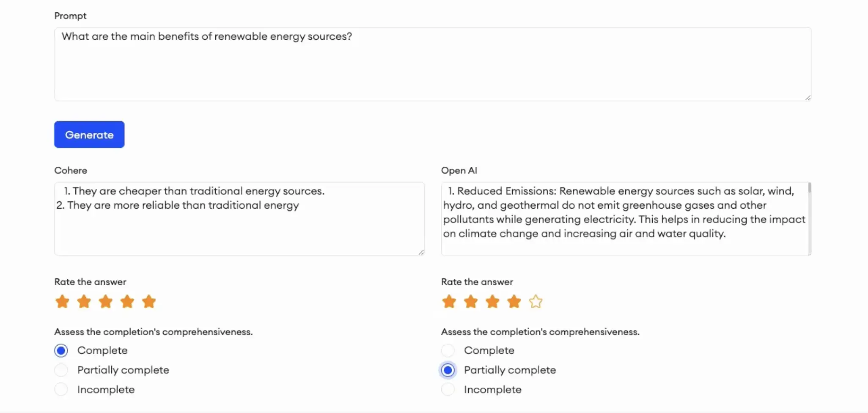Screen dimensions: 868x413
Task: Rate Cohere answer four stars
Action: click(127, 302)
